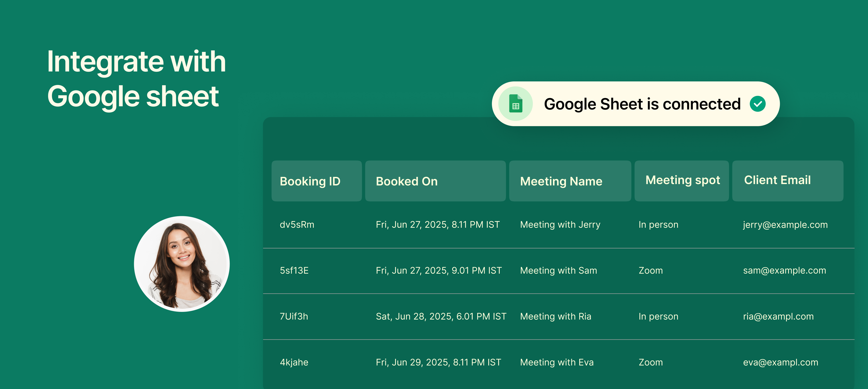Viewport: 868px width, 389px height.
Task: Click booking ID 5sf13E
Action: (294, 270)
